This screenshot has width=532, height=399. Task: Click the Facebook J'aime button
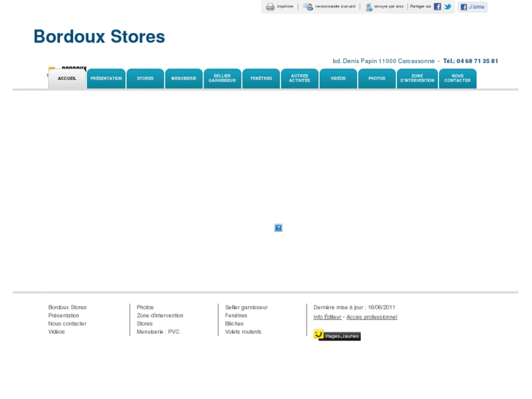coord(472,7)
